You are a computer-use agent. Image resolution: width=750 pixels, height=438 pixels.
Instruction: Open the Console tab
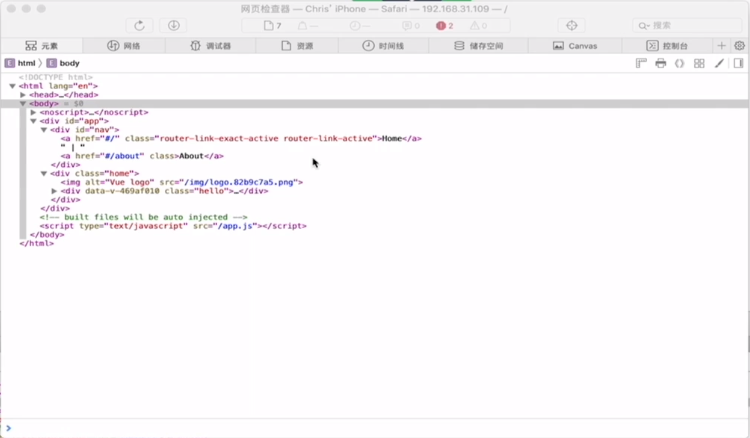[x=667, y=46]
